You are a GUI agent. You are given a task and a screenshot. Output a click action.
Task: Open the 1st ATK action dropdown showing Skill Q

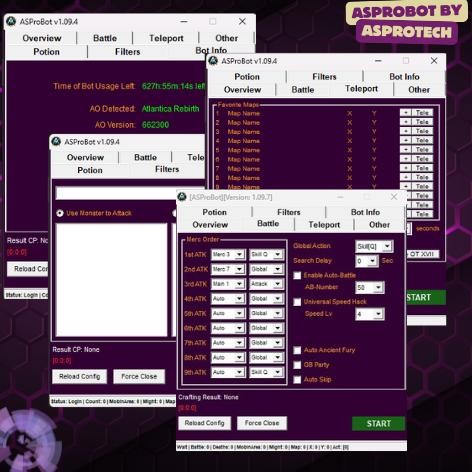[267, 254]
